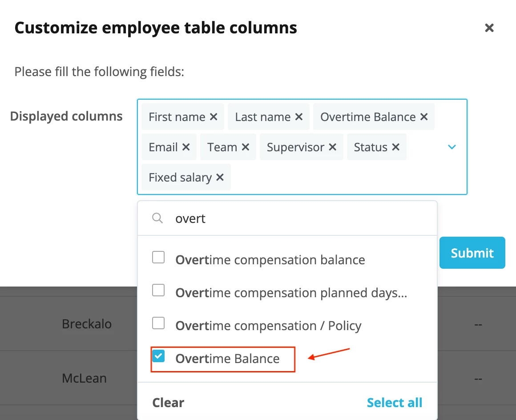Check Overtime compensation planned days option
The width and height of the screenshot is (516, 420).
(158, 291)
